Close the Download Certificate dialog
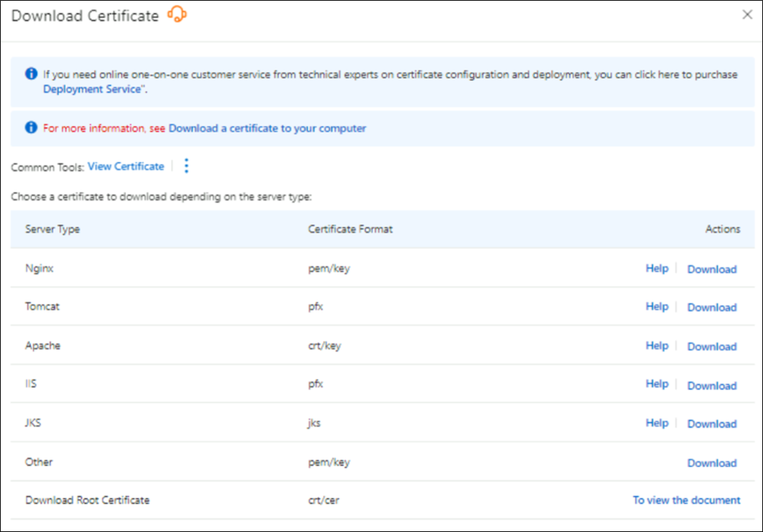763x532 pixels. pyautogui.click(x=747, y=15)
